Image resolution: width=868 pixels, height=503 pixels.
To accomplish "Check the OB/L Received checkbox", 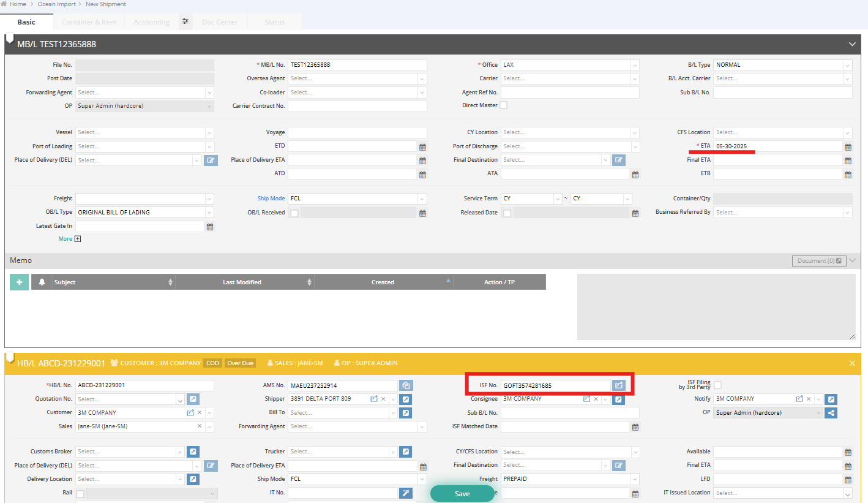I will coord(294,213).
